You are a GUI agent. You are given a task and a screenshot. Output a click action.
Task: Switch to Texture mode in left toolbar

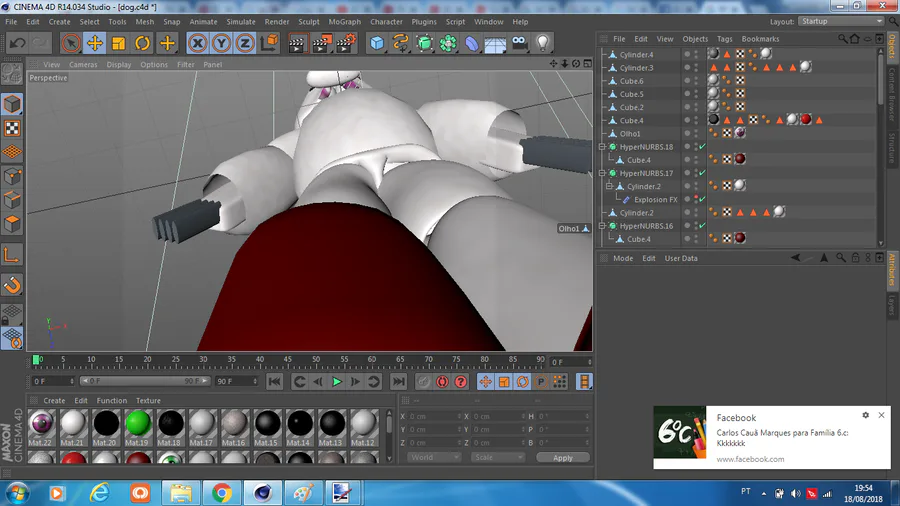(12, 129)
